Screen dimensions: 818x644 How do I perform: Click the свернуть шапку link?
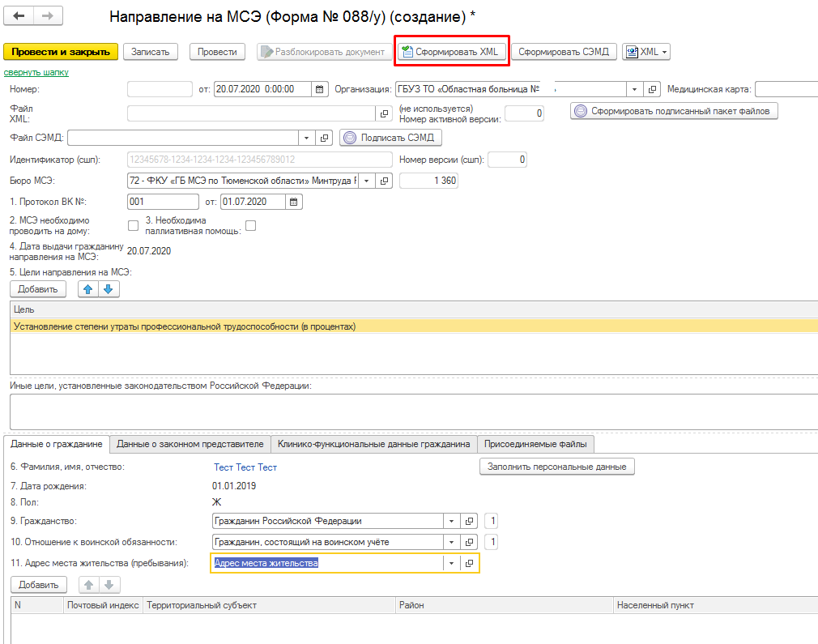pyautogui.click(x=36, y=72)
